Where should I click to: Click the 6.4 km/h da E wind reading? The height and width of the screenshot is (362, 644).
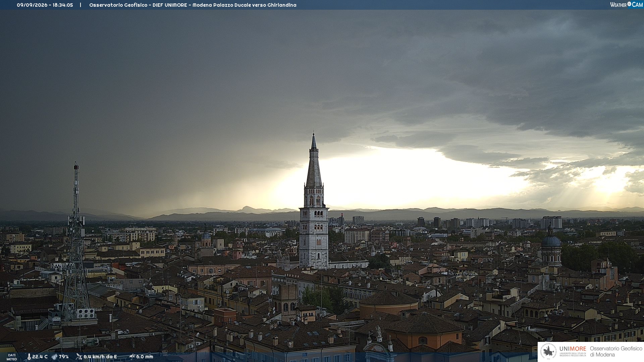100,357
